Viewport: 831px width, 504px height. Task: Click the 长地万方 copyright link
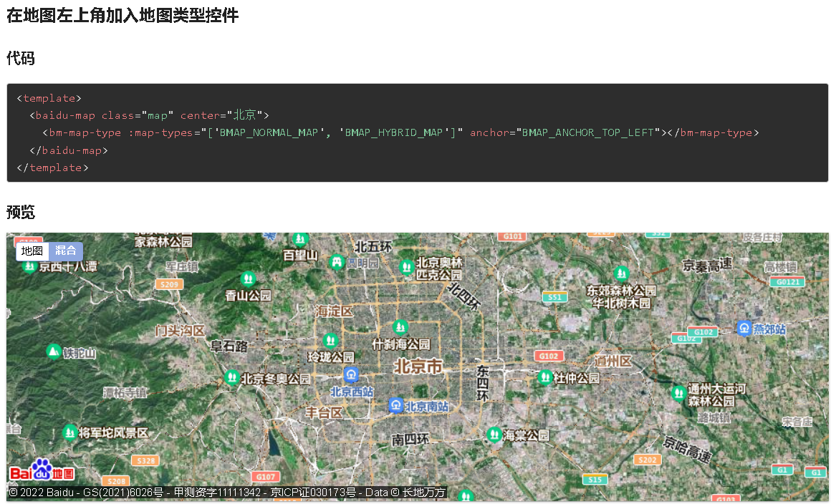tap(423, 493)
